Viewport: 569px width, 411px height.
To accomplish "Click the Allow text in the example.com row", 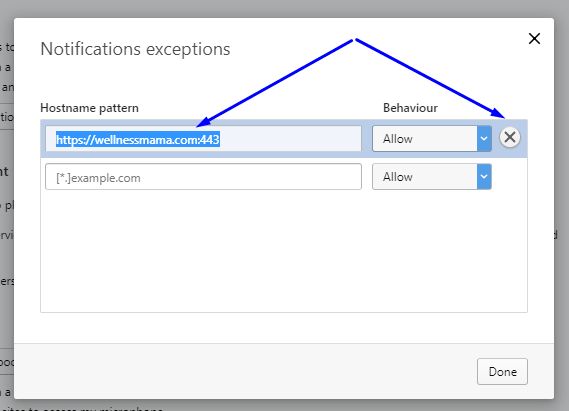I will (398, 177).
